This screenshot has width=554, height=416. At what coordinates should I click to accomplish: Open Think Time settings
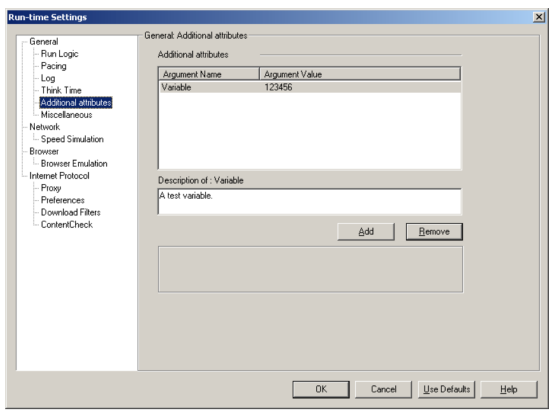[61, 90]
